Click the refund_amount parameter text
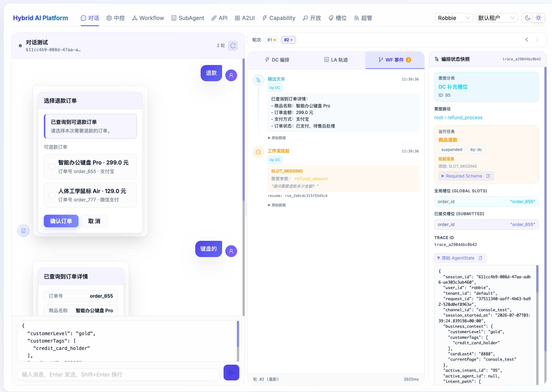 point(311,179)
